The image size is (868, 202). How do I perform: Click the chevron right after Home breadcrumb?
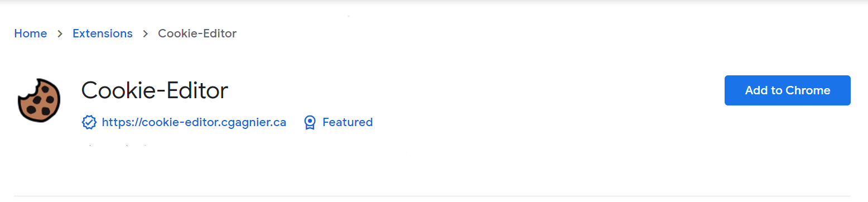(x=60, y=33)
